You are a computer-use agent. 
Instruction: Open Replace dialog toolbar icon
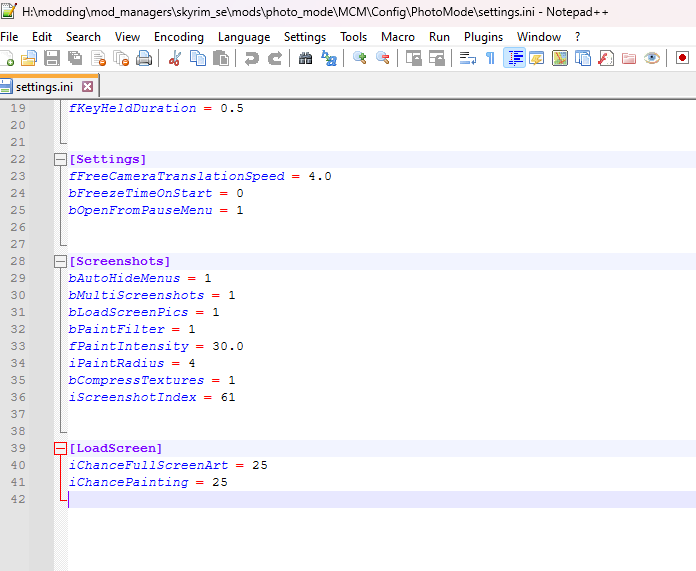tap(328, 58)
